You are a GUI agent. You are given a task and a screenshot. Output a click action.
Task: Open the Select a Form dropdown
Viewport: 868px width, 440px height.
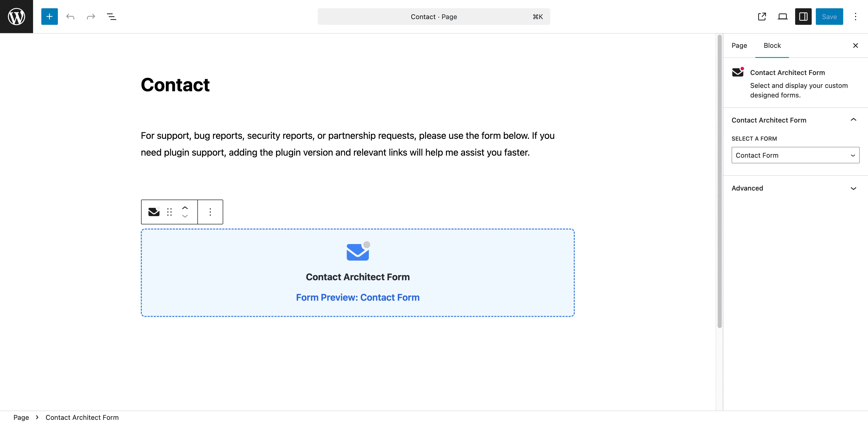pos(795,155)
